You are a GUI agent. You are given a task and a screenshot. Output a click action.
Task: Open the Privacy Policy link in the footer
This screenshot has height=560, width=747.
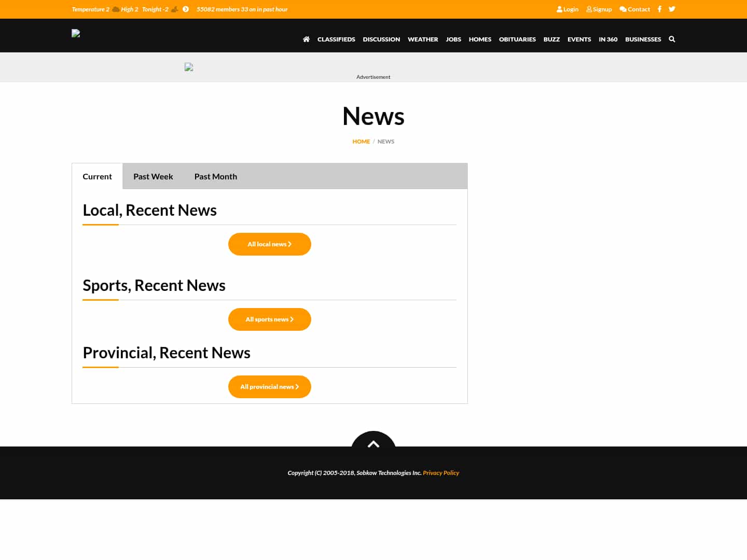441,472
